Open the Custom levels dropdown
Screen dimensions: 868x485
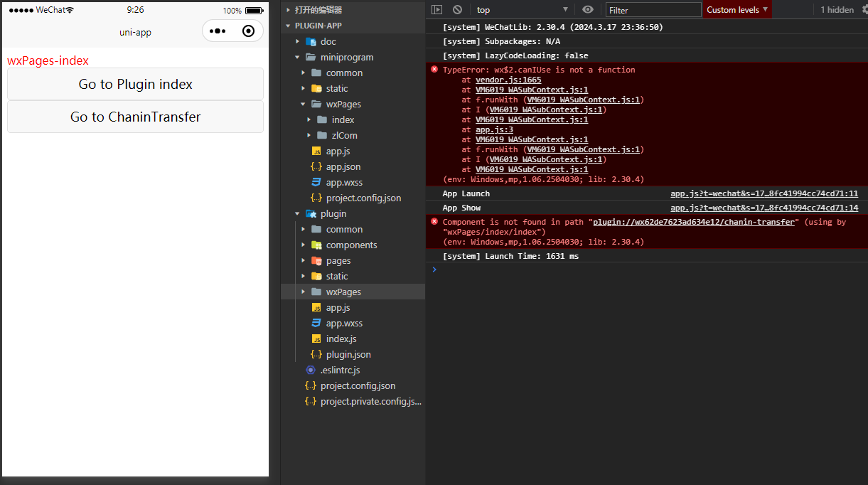(737, 9)
